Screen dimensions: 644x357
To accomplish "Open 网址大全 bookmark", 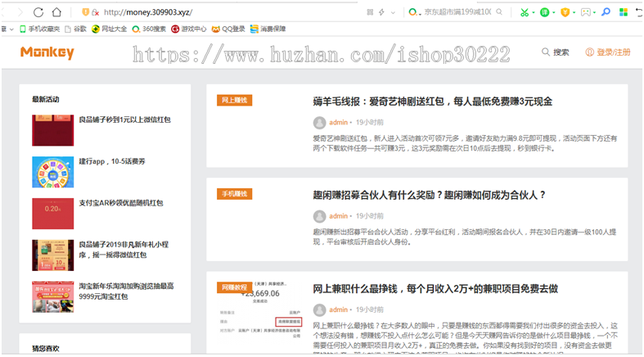I will click(110, 29).
